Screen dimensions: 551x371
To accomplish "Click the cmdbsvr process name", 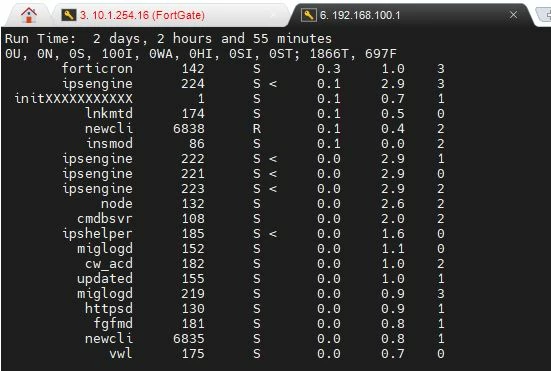I will 105,219.
